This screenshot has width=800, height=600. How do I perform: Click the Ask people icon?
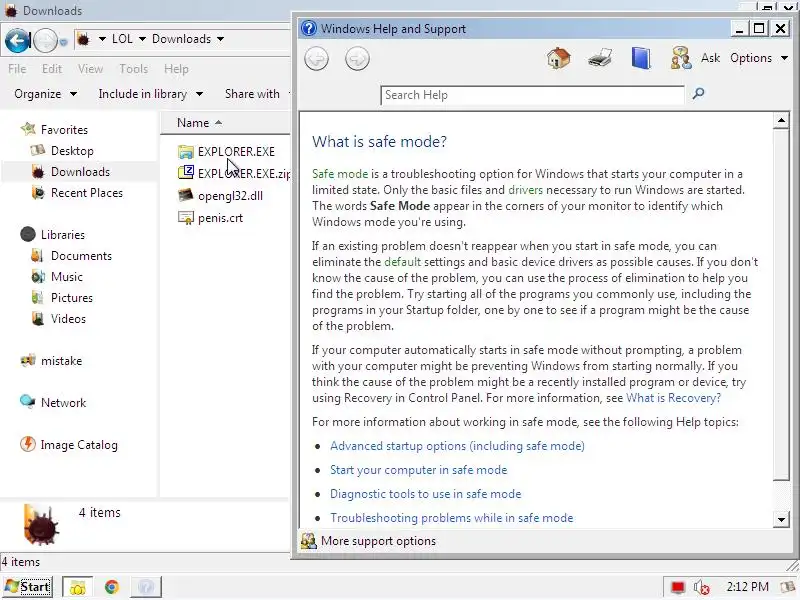pyautogui.click(x=681, y=58)
